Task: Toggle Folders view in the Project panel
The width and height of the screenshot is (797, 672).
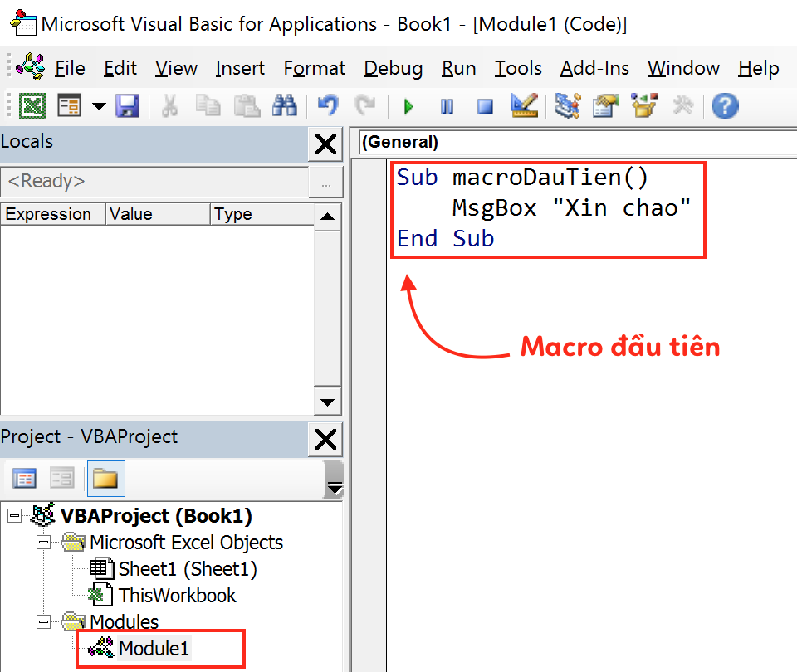Action: (105, 478)
